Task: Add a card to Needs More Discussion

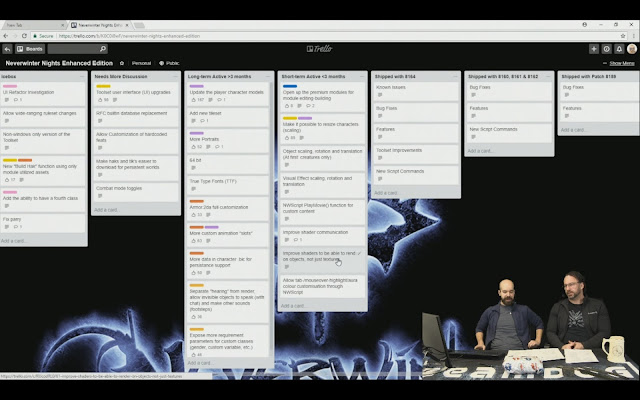Action: coord(106,210)
